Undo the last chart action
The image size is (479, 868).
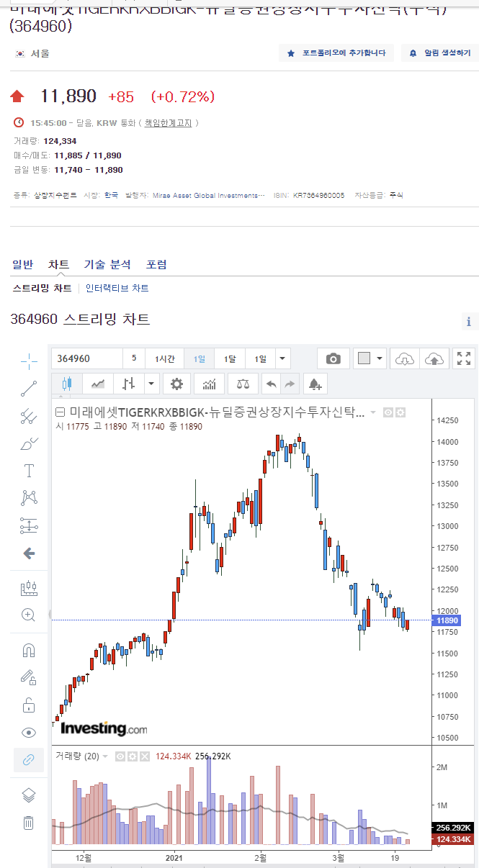(x=272, y=384)
